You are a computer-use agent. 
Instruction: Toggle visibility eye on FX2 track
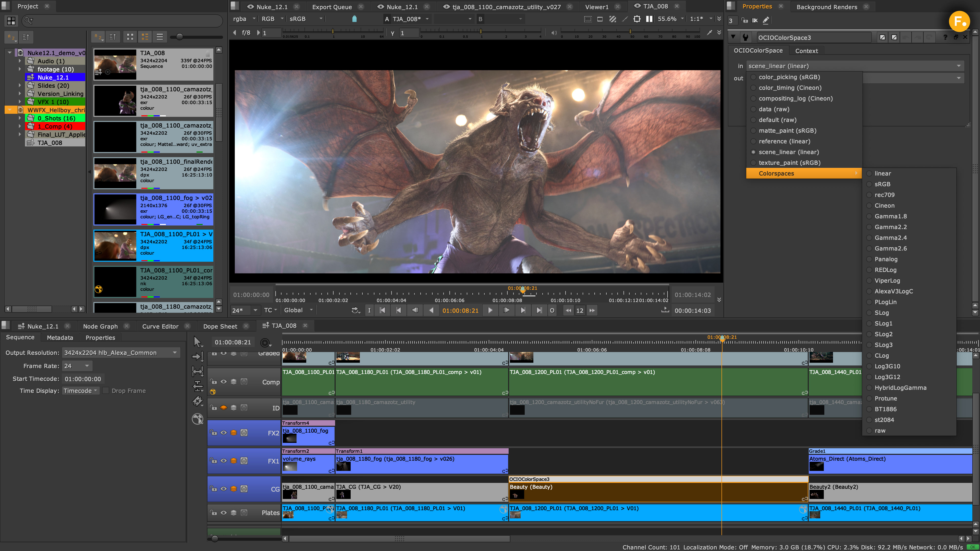(x=224, y=433)
